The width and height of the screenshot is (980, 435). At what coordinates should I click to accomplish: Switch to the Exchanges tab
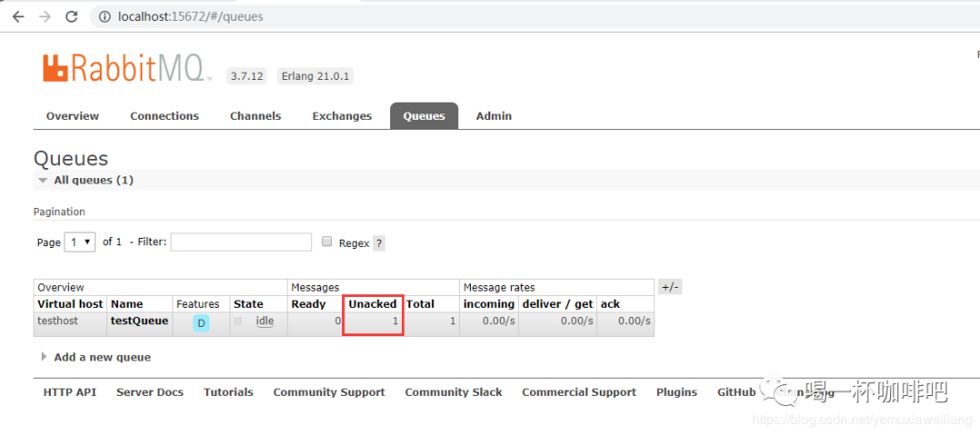tap(342, 116)
